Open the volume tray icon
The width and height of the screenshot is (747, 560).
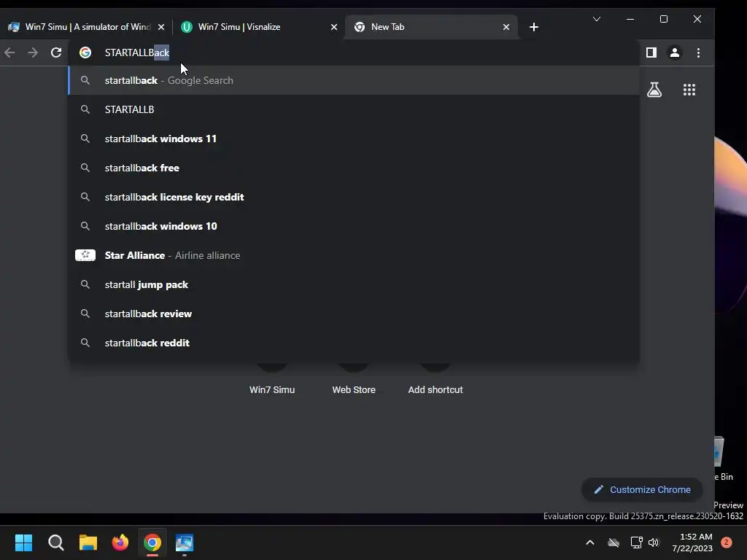(654, 542)
